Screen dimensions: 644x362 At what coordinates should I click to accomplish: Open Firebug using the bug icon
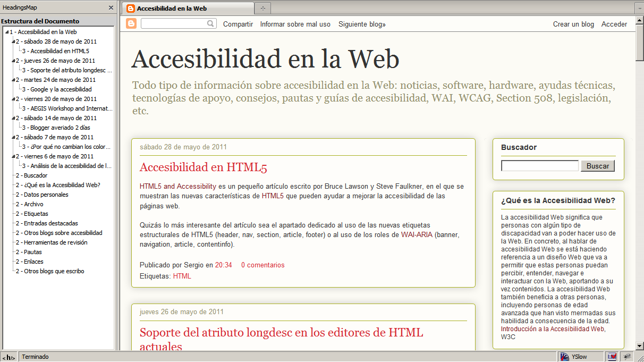pos(628,356)
